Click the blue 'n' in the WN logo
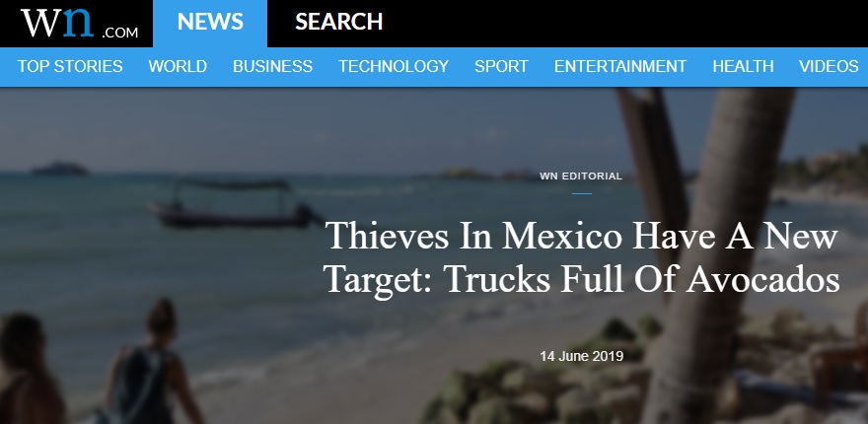The image size is (868, 424). (x=78, y=22)
